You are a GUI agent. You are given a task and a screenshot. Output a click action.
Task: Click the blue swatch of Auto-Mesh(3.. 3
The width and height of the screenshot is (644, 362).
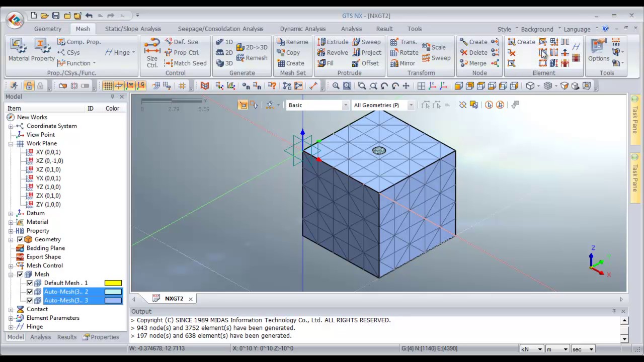[113, 300]
